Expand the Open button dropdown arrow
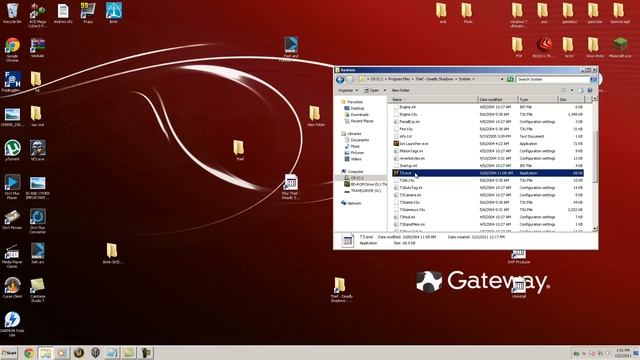This screenshot has width=640, height=360. pos(384,90)
